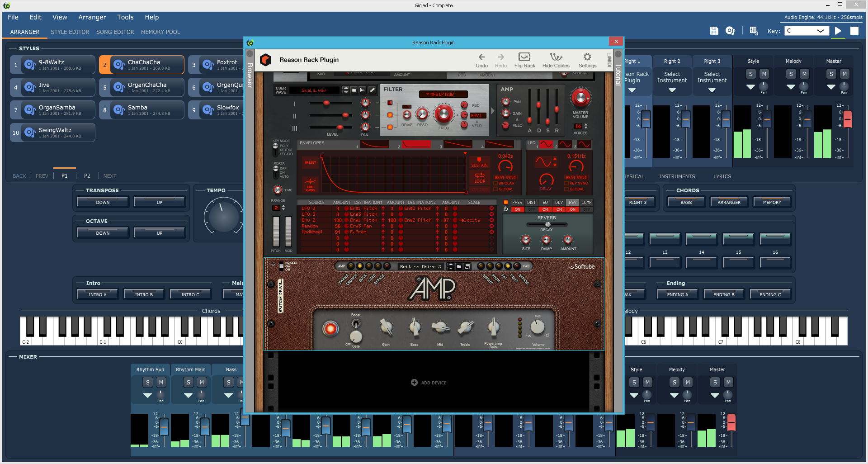Toggle the COMP effect off switch

click(x=586, y=209)
